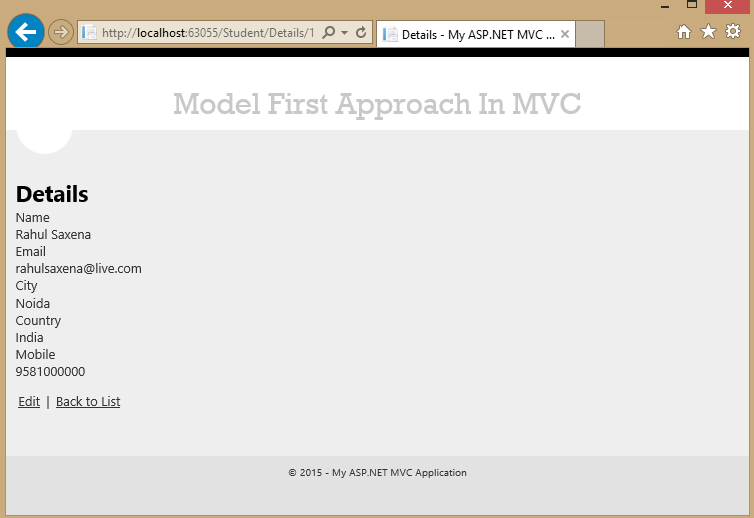Close the Details browser tab
Image resolution: width=754 pixels, height=518 pixels.
click(x=565, y=34)
